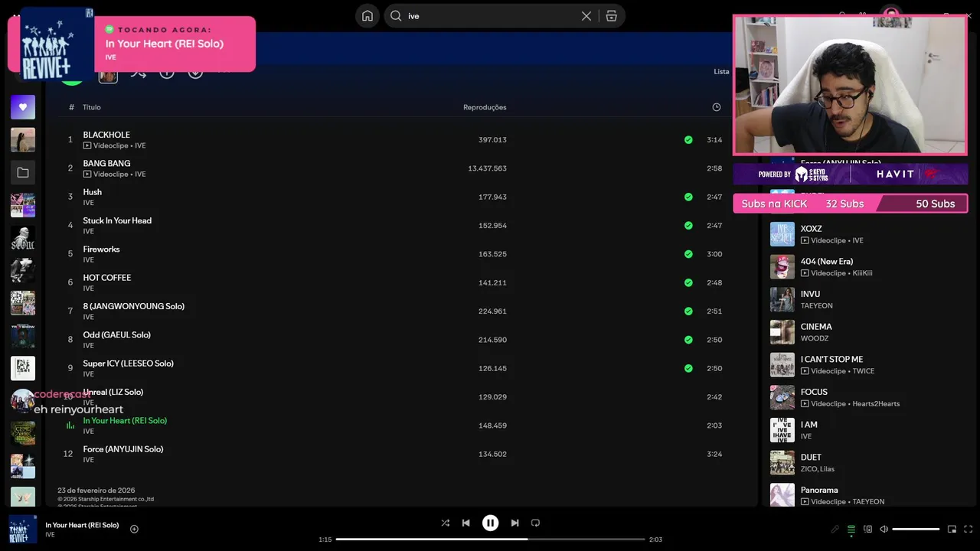Click 13.437.563 play count for BANG BANG
The height and width of the screenshot is (551, 980).
tap(487, 168)
